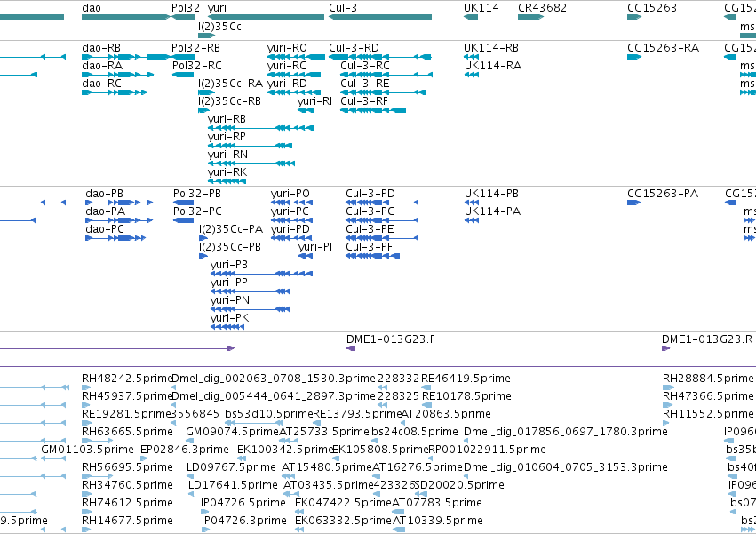756x534 pixels.
Task: Select protein Pol32-PC
Action: pyautogui.click(x=197, y=211)
